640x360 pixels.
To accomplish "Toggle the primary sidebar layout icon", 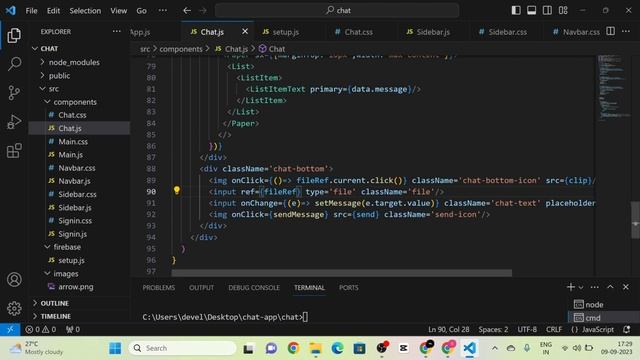I will pos(516,10).
